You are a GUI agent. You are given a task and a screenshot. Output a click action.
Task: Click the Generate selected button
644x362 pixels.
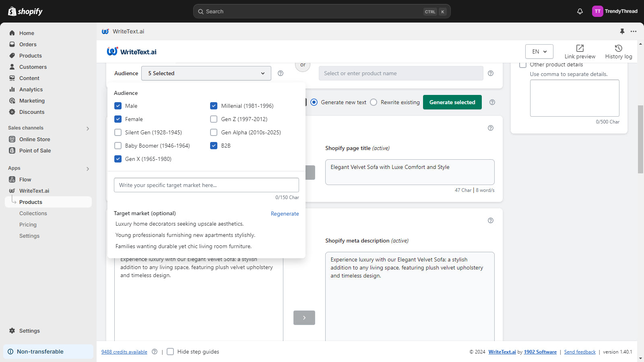(452, 102)
